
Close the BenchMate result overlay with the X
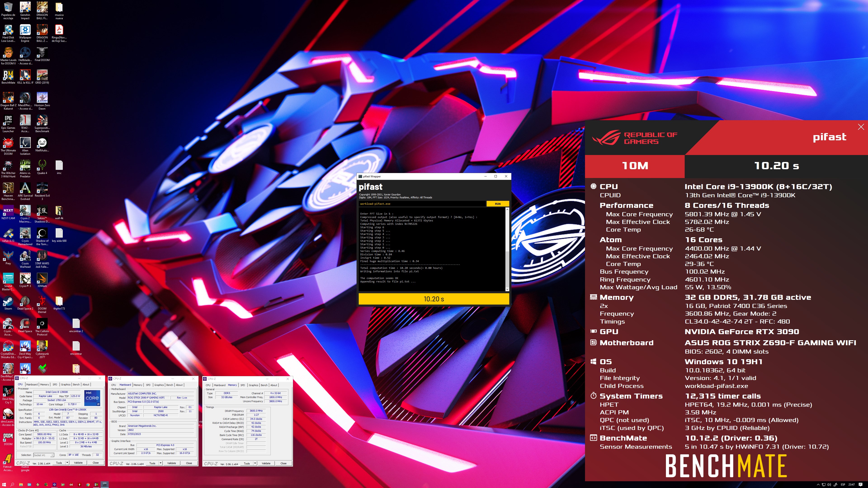pos(861,127)
